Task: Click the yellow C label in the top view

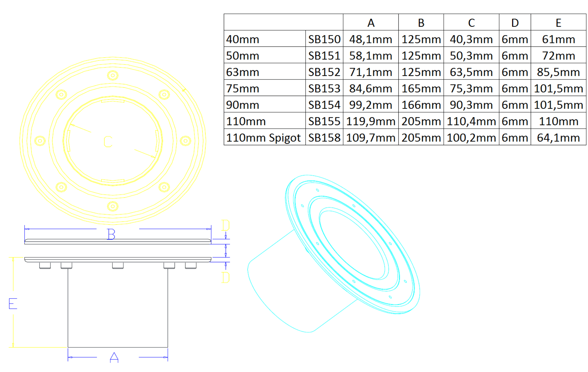Action: [x=108, y=142]
